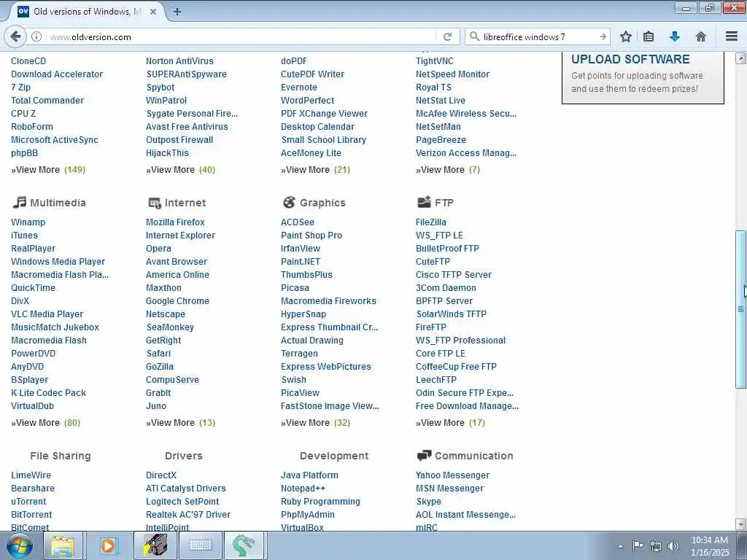Show bookmarks list icon

coord(649,36)
